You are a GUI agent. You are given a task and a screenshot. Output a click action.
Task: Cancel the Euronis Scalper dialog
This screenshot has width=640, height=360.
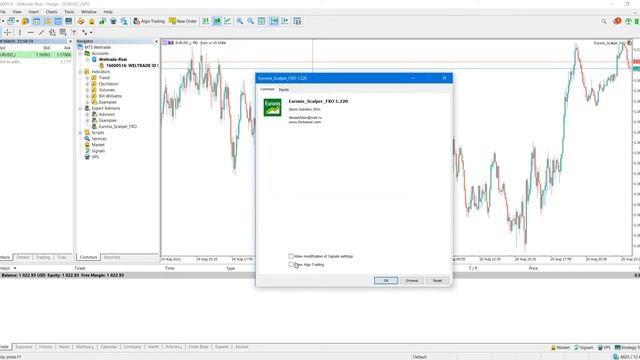pyautogui.click(x=411, y=280)
